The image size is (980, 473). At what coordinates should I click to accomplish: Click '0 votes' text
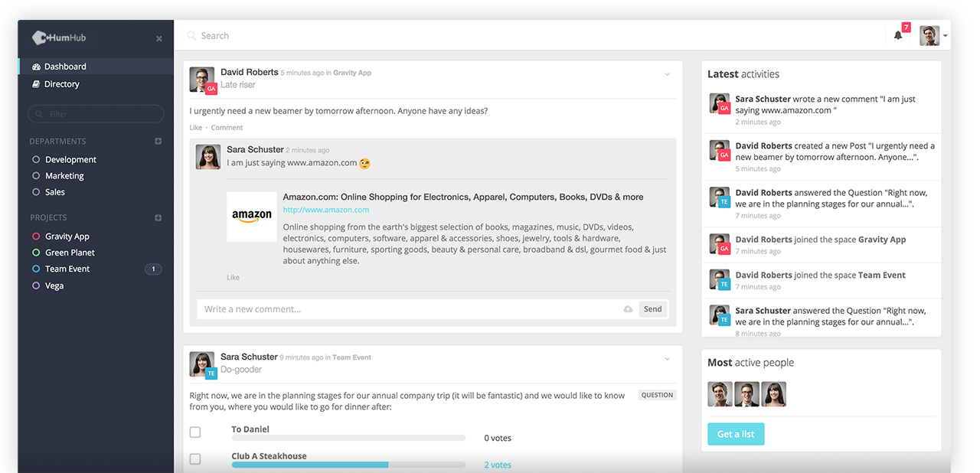coord(498,439)
